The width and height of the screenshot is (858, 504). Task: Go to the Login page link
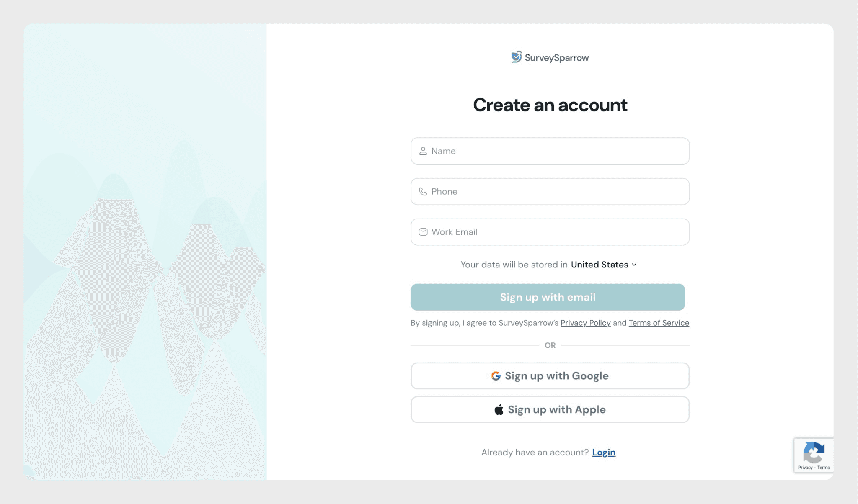(604, 453)
